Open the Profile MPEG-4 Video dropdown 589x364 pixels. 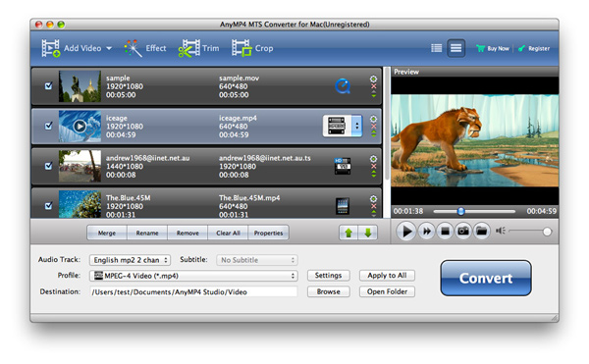[193, 276]
